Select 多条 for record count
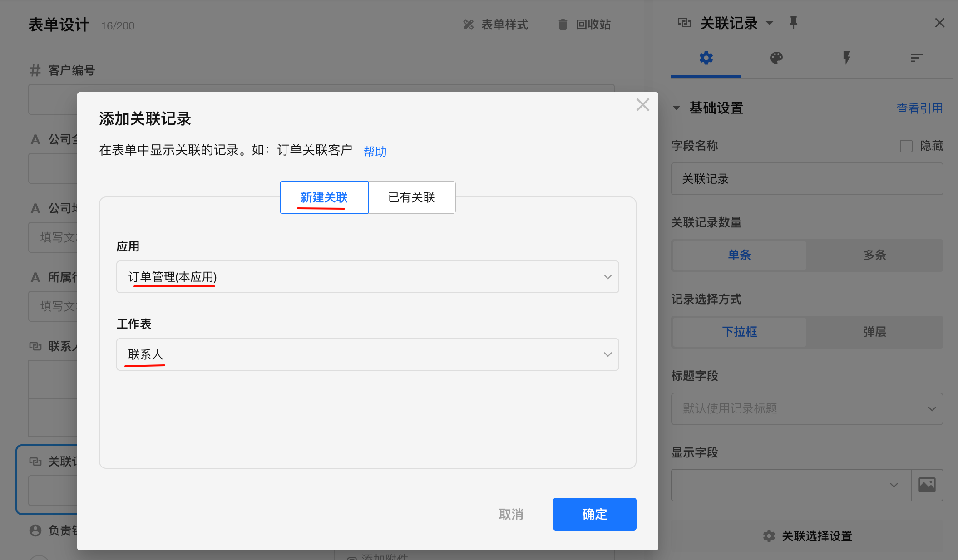This screenshot has width=958, height=560. tap(874, 255)
